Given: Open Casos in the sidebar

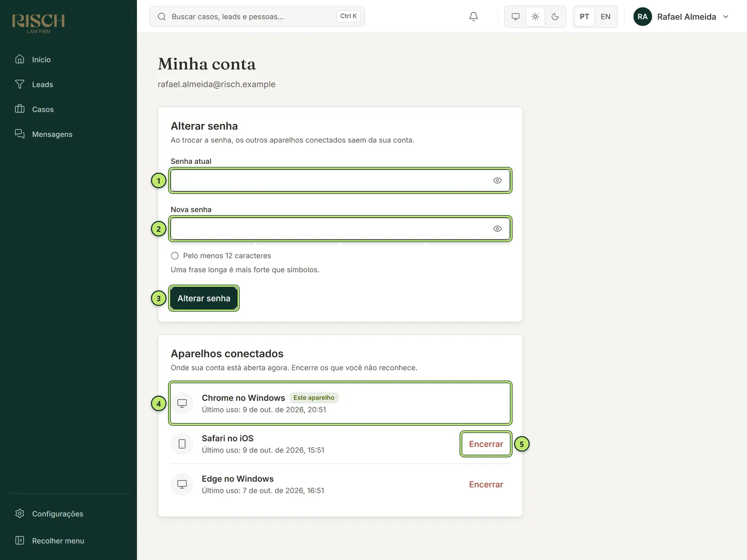Looking at the screenshot, I should [x=68, y=109].
